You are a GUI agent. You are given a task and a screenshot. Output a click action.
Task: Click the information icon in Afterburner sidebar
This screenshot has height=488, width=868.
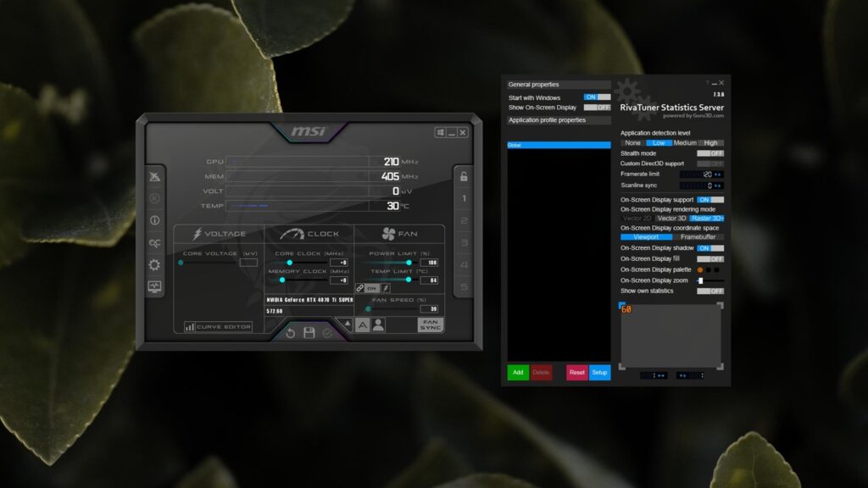(154, 220)
